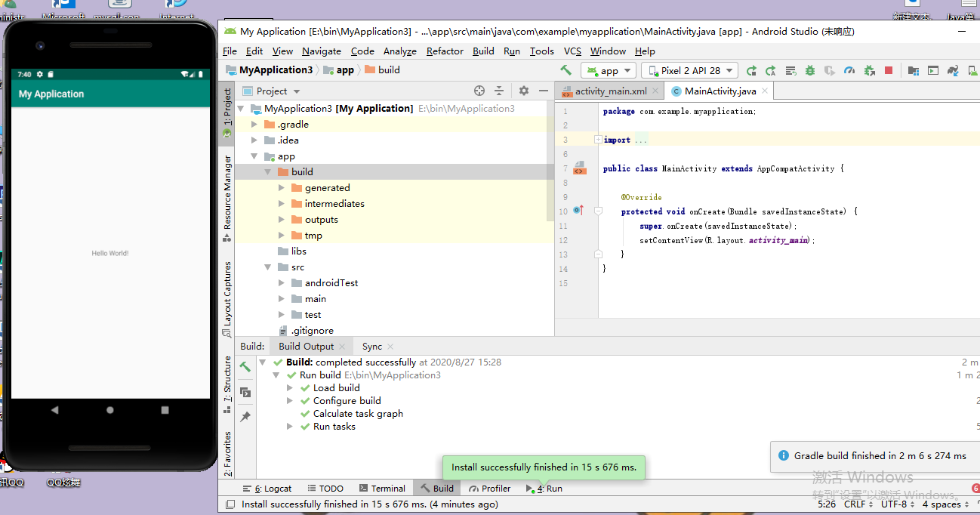Image resolution: width=980 pixels, height=515 pixels.
Task: Expand the generated folder
Action: 282,187
